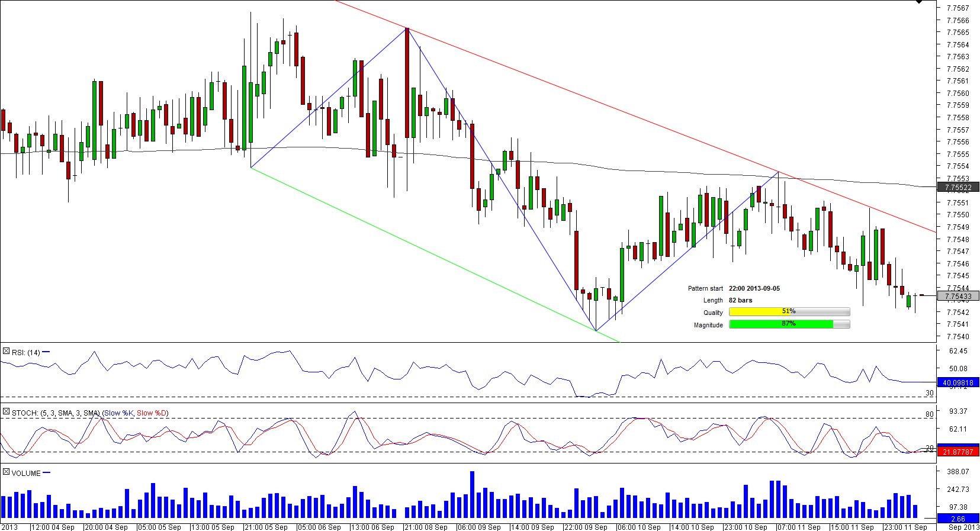Click the RSI: (14) label
Image resolution: width=980 pixels, height=531 pixels.
click(x=26, y=353)
